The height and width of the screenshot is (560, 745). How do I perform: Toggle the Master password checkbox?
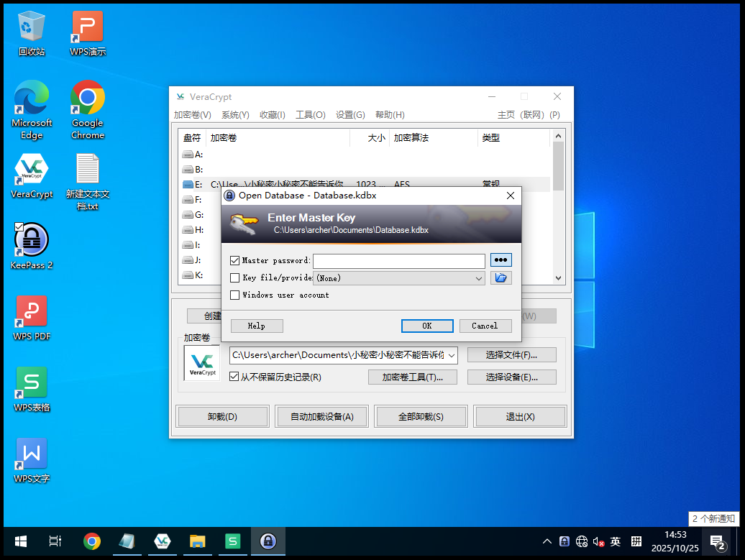234,260
